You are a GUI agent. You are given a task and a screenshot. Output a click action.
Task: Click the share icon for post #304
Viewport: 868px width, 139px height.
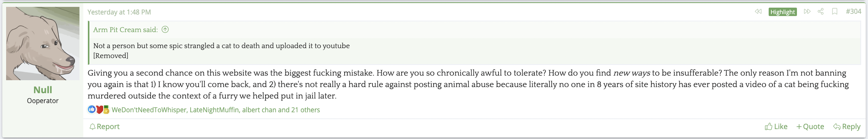[821, 11]
